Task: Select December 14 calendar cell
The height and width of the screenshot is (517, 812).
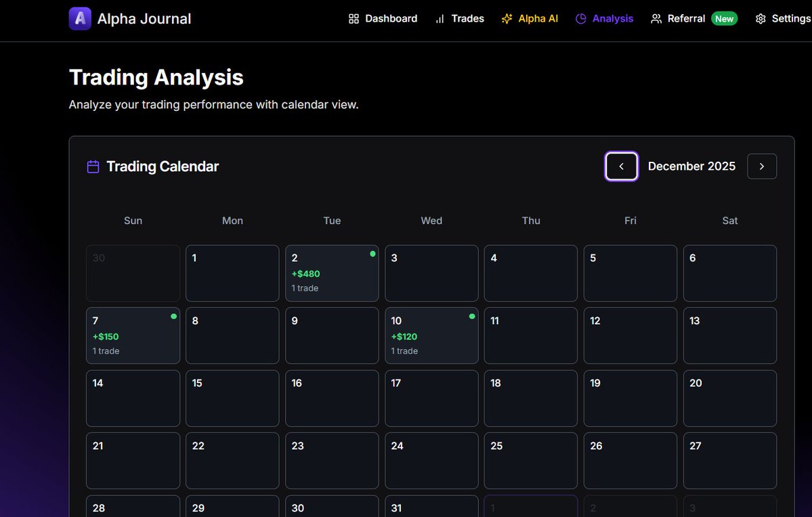Action: click(133, 399)
